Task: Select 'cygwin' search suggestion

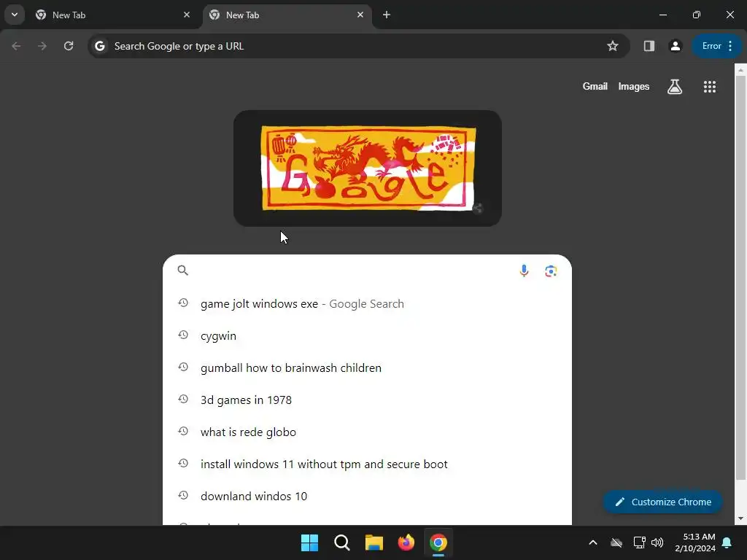Action: 367,335
